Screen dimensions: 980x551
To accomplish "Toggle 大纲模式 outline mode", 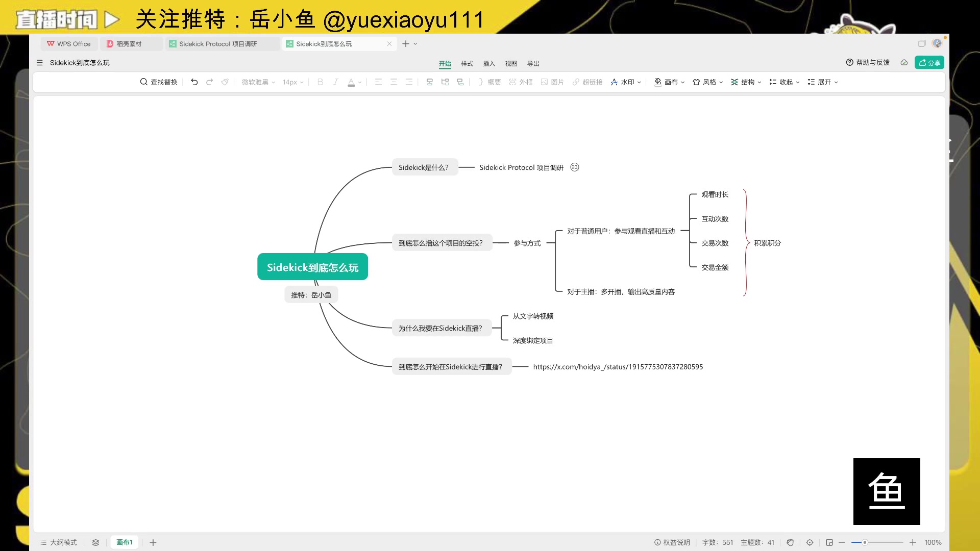I will pos(59,542).
